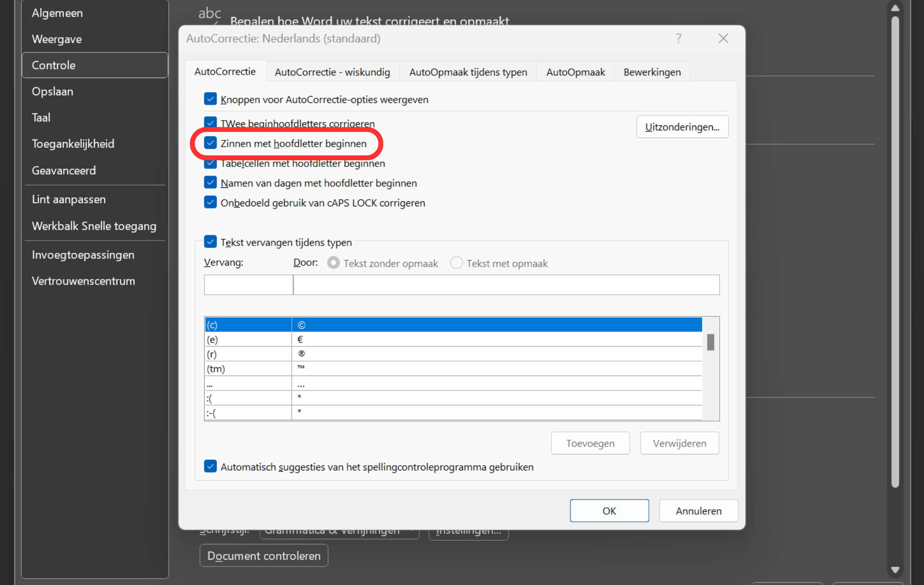The width and height of the screenshot is (924, 585).
Task: Open the "Bewerkingen" tab
Action: tap(652, 71)
